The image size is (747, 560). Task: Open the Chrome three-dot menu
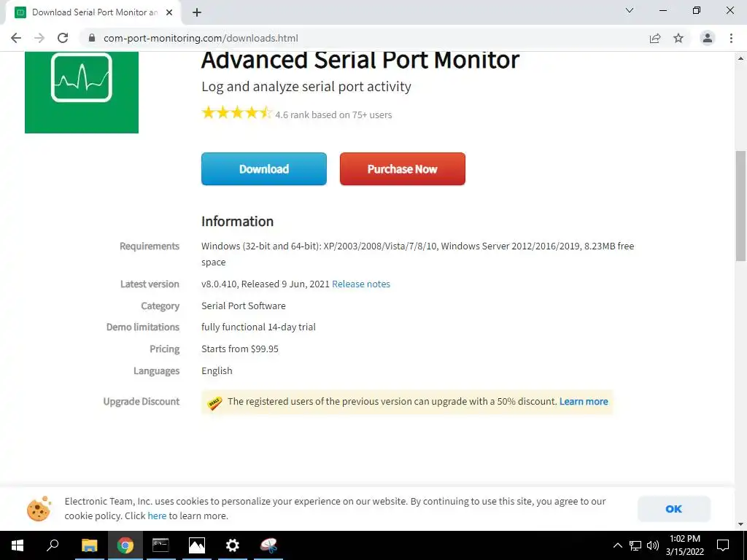pos(731,38)
